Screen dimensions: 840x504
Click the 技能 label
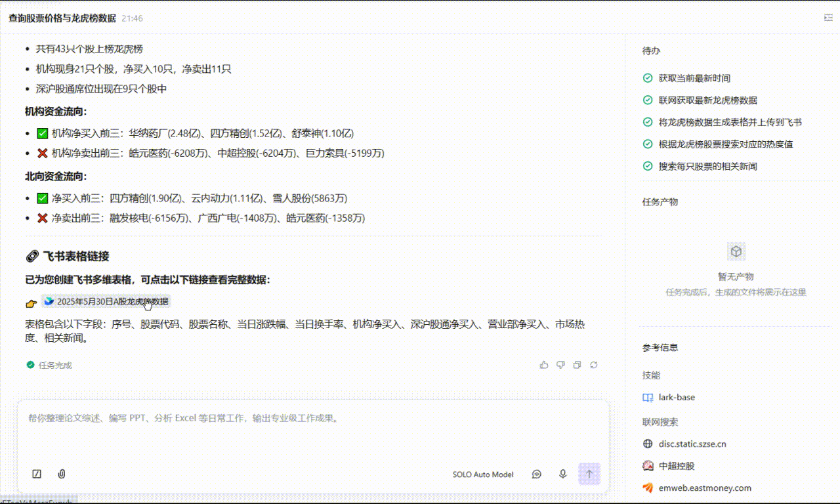(651, 375)
